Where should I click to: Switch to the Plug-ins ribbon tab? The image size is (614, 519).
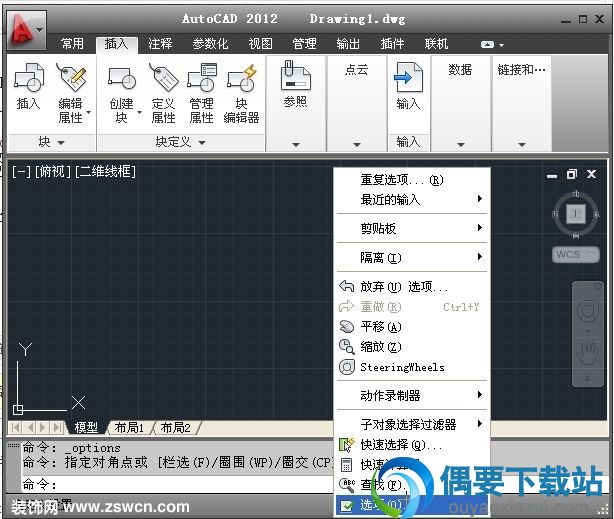pyautogui.click(x=392, y=43)
